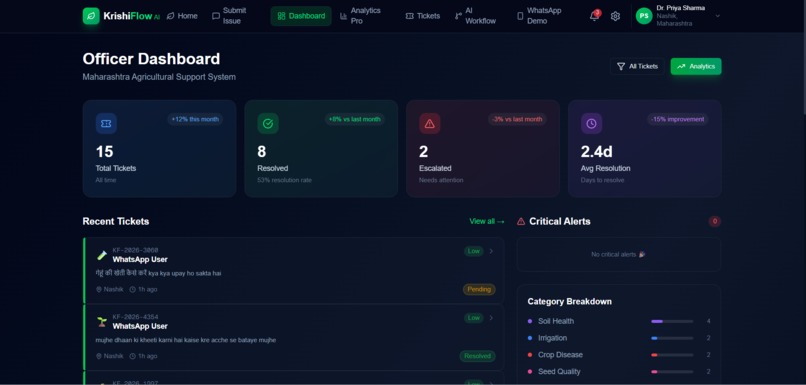806x385 pixels.
Task: Click the Critical Alerts count badge
Action: click(x=715, y=222)
